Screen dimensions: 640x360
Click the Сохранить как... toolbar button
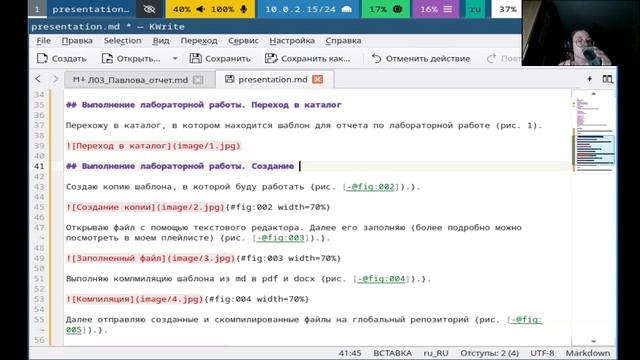[x=307, y=58]
